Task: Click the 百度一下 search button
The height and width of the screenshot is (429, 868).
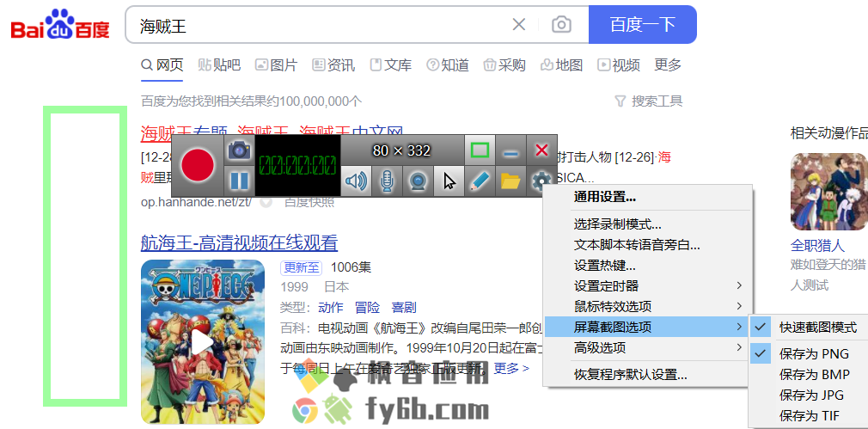Action: tap(642, 25)
